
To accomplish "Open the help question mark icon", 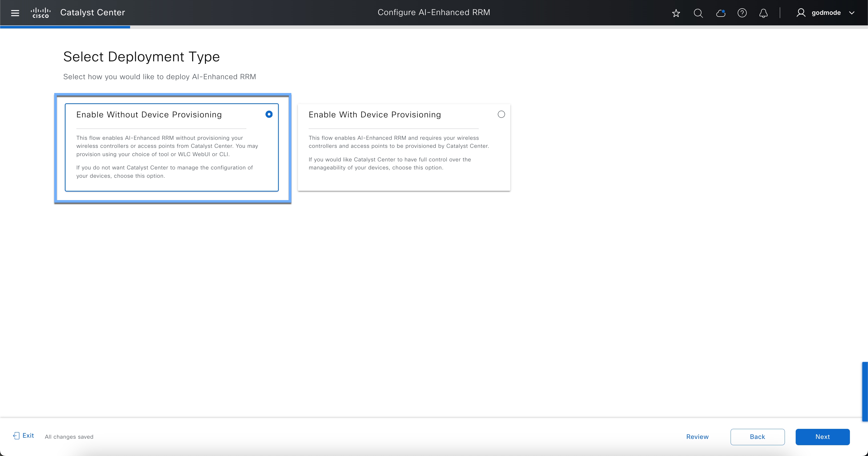I will coord(742,13).
